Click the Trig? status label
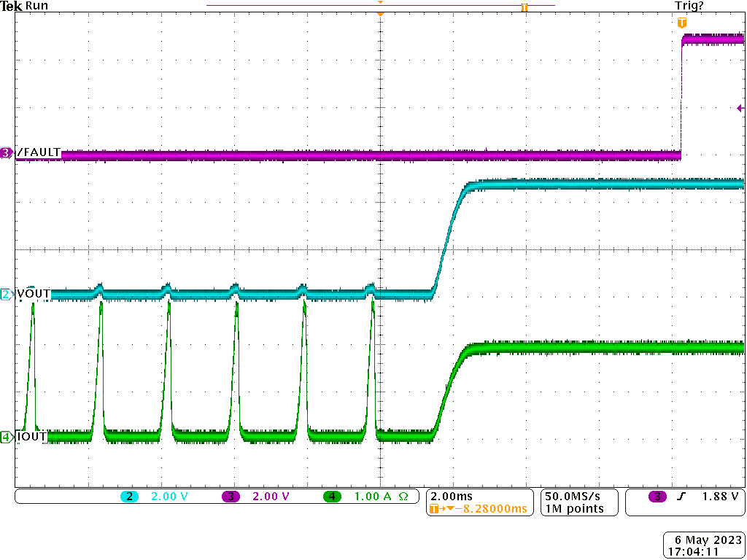Image resolution: width=747 pixels, height=560 pixels. (689, 5)
